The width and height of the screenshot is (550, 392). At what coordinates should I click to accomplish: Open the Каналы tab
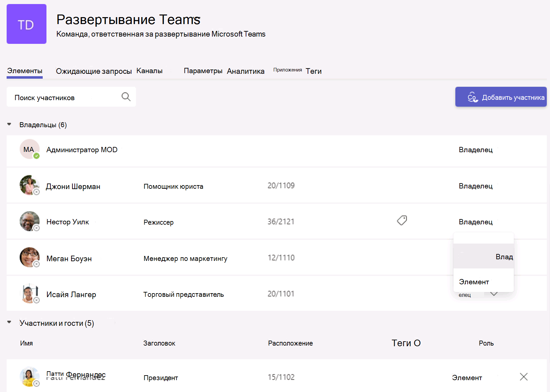(x=150, y=71)
